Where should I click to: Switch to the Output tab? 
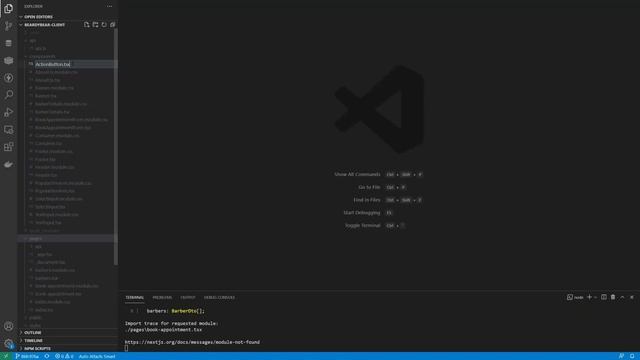point(188,298)
